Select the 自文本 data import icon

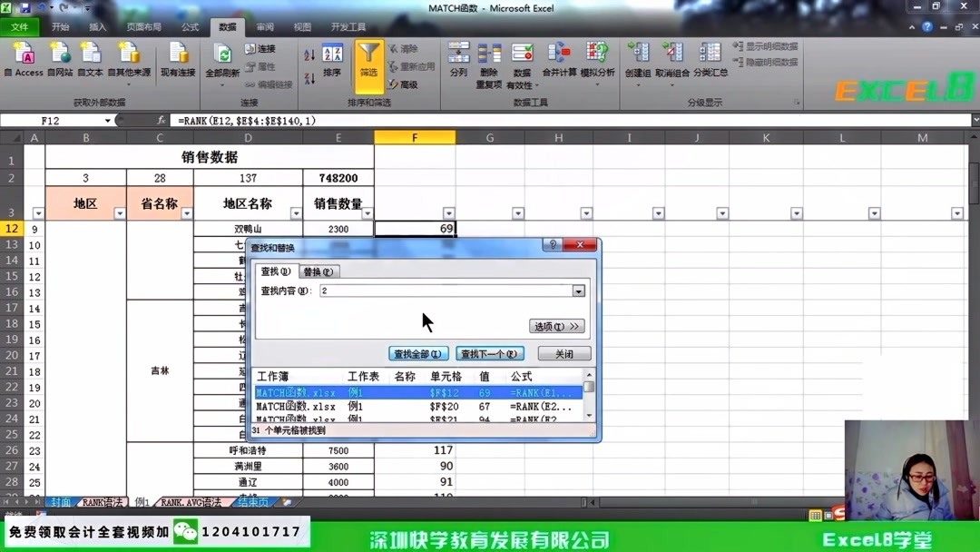click(x=91, y=59)
